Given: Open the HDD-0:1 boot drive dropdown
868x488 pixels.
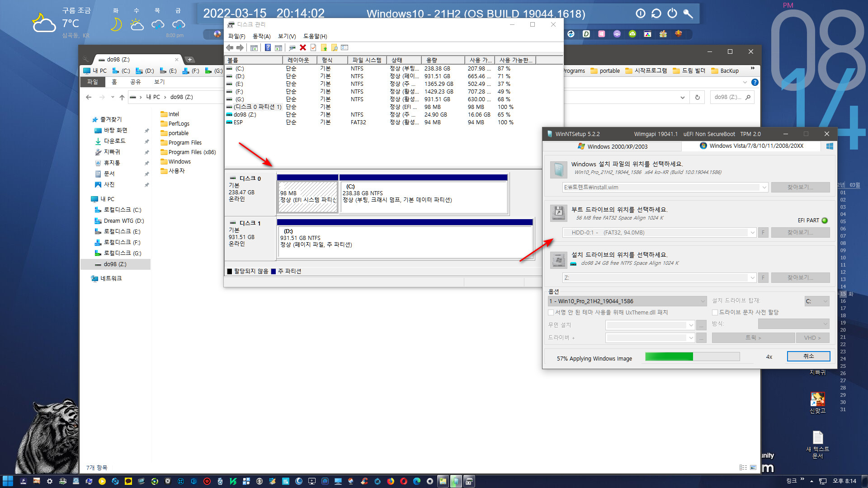Looking at the screenshot, I should [x=753, y=233].
